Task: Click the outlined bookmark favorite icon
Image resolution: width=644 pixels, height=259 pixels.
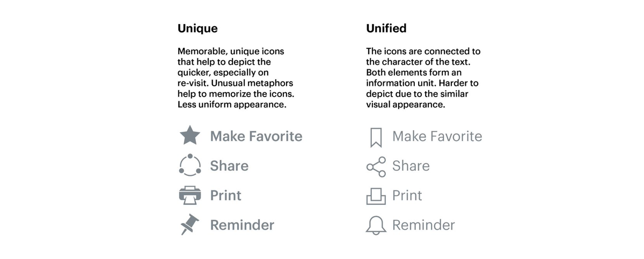Action: [x=376, y=137]
